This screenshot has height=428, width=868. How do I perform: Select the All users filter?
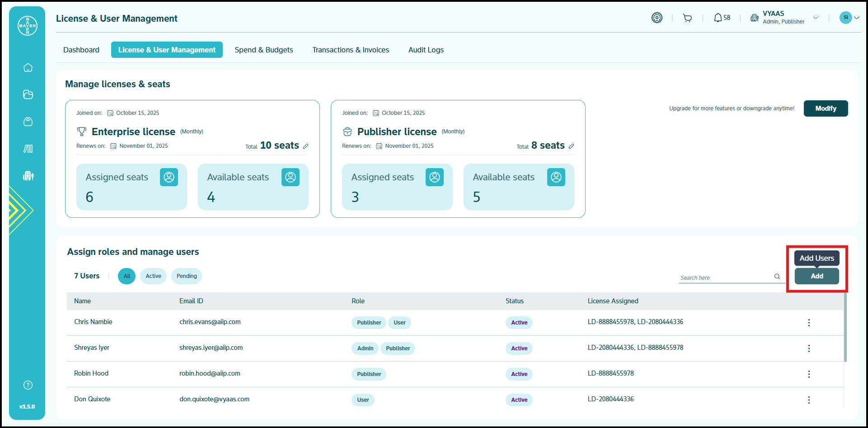127,276
